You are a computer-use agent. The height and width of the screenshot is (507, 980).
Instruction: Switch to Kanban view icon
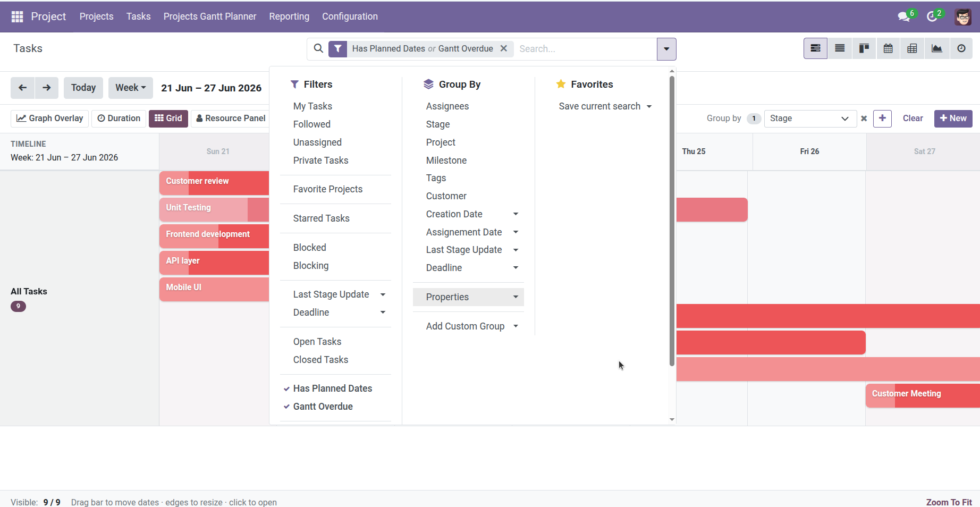(x=864, y=48)
